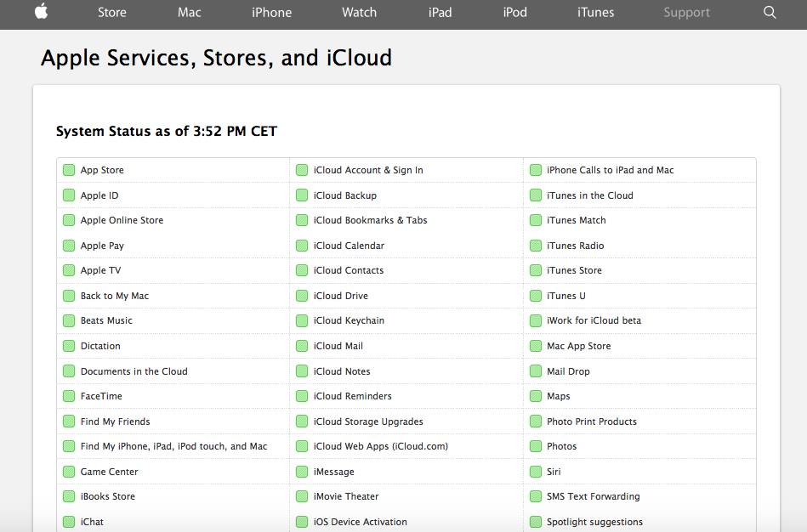The width and height of the screenshot is (807, 532).
Task: Select the iOS Device Activation text
Action: click(361, 522)
